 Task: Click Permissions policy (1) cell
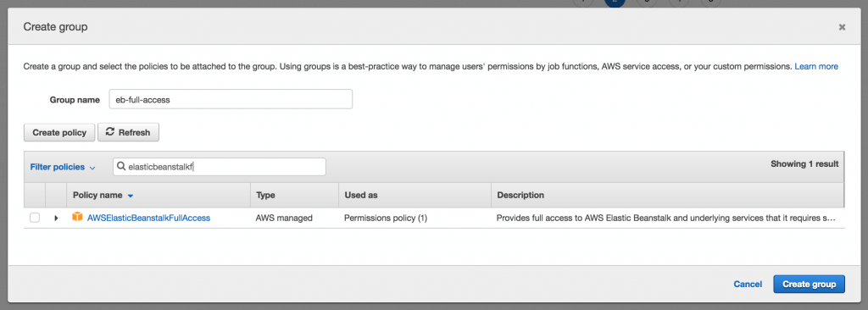coord(386,219)
